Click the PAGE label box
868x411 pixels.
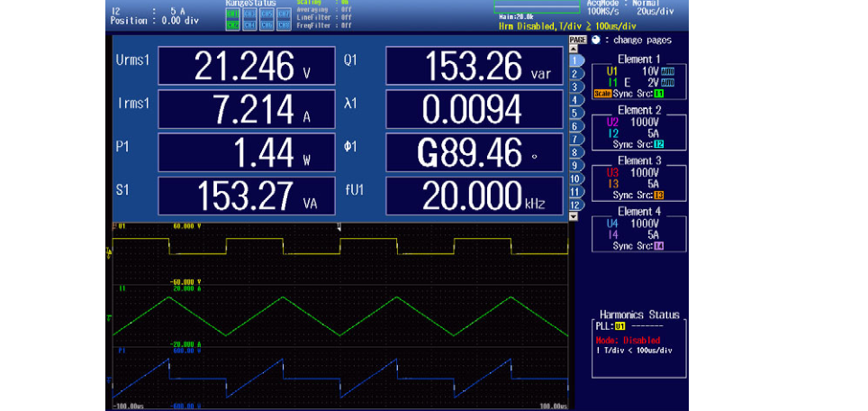(x=578, y=40)
